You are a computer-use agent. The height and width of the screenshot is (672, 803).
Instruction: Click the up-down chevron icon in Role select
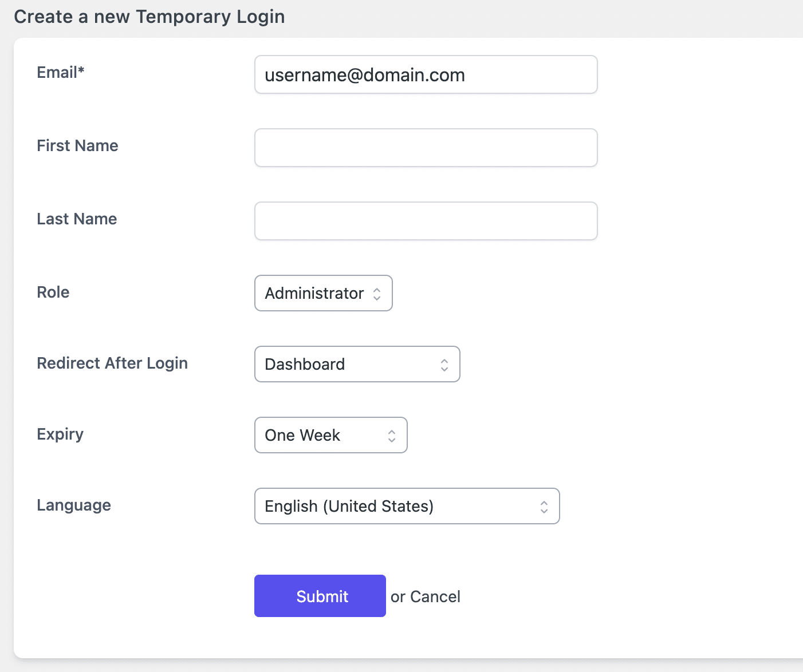click(x=377, y=294)
